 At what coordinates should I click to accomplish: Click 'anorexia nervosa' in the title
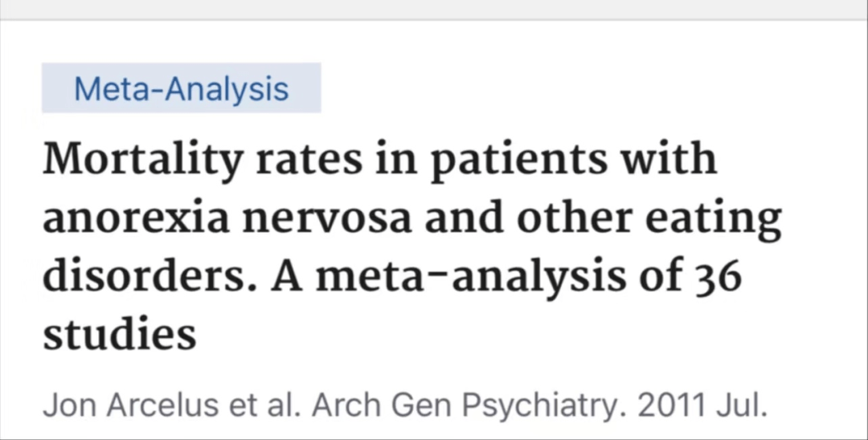(227, 218)
